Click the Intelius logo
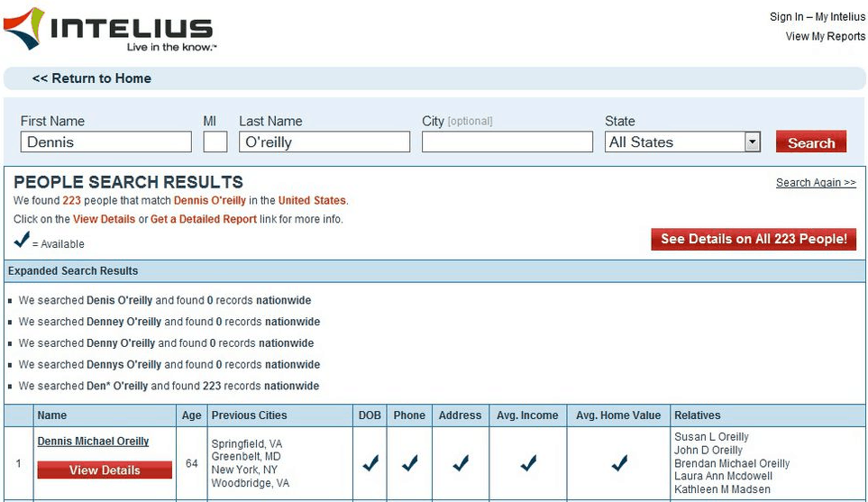Viewport: 868px width, 502px height. click(x=109, y=30)
